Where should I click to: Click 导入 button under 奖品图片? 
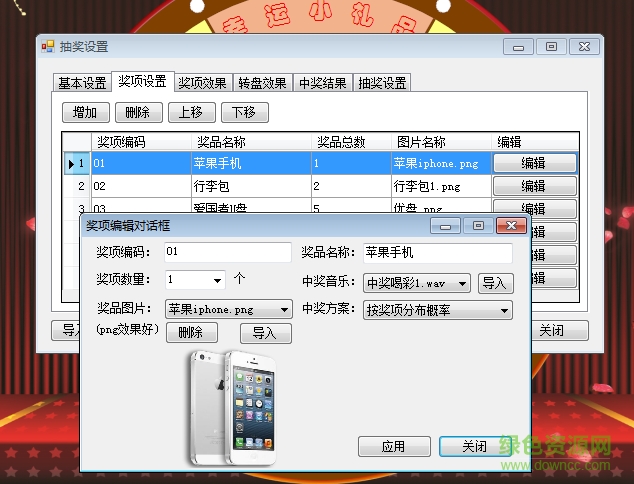266,333
